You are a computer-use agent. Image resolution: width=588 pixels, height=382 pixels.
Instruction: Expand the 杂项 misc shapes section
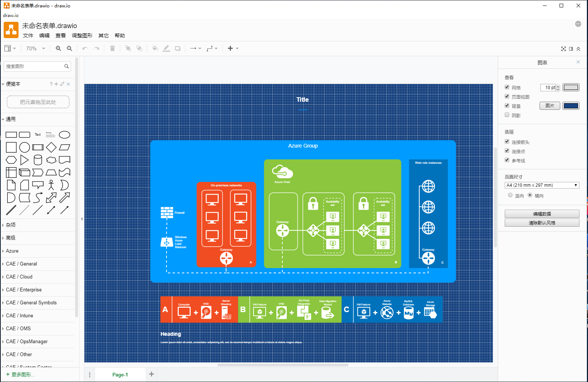click(38, 225)
